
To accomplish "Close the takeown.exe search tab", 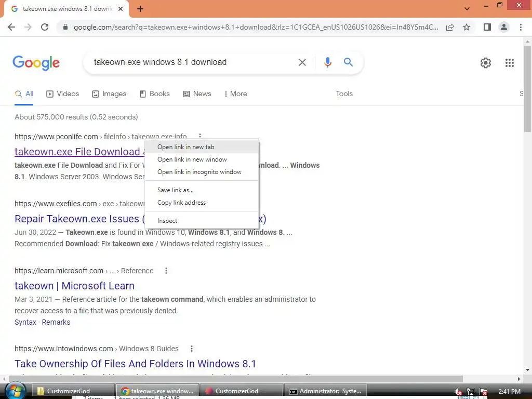I will pos(121,9).
